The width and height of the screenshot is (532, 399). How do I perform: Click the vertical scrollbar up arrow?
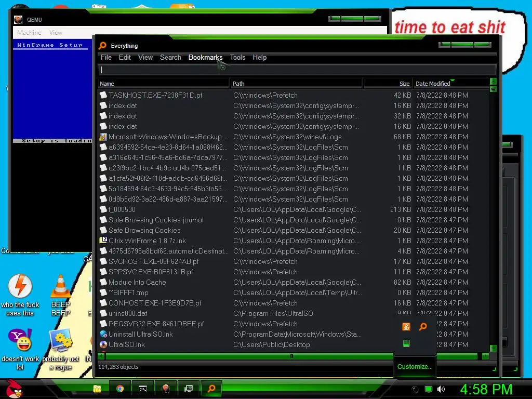[494, 82]
